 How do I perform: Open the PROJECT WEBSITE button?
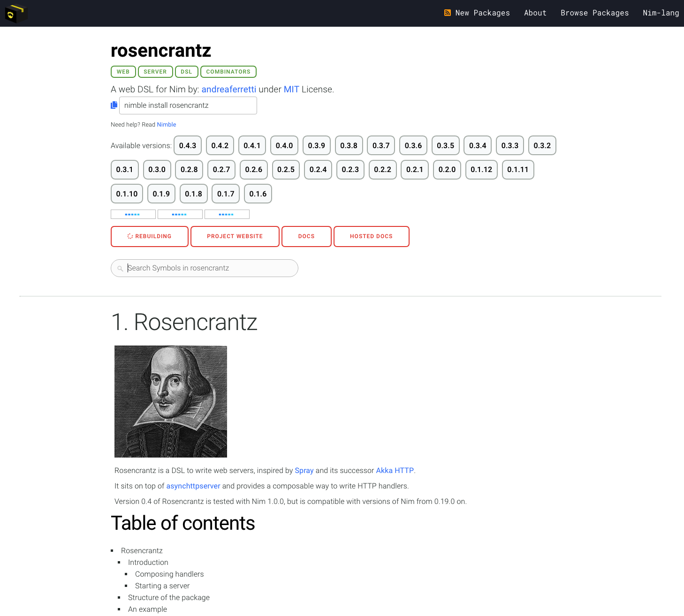(x=235, y=236)
